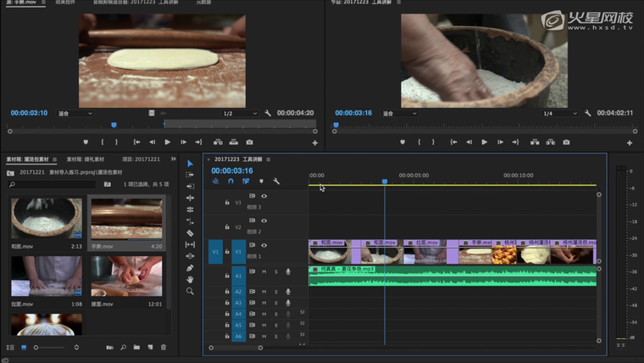
Task: Select the Zoom magnifier tool
Action: (x=190, y=291)
